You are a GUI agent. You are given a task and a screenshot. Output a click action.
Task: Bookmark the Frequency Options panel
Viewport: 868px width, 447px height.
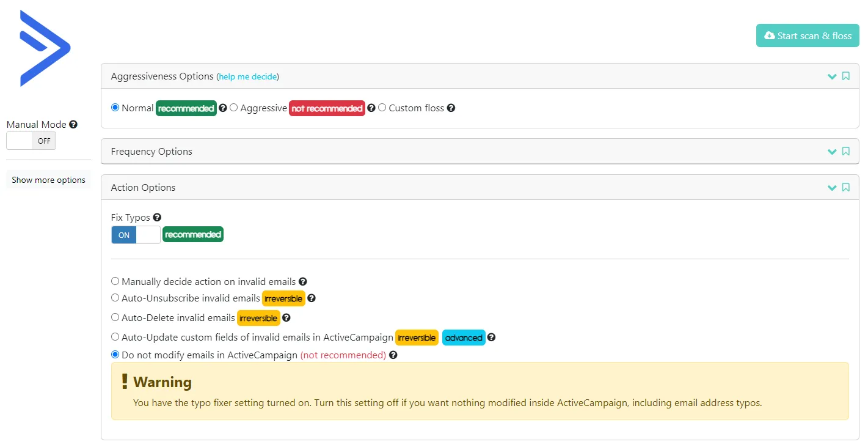[x=846, y=151]
